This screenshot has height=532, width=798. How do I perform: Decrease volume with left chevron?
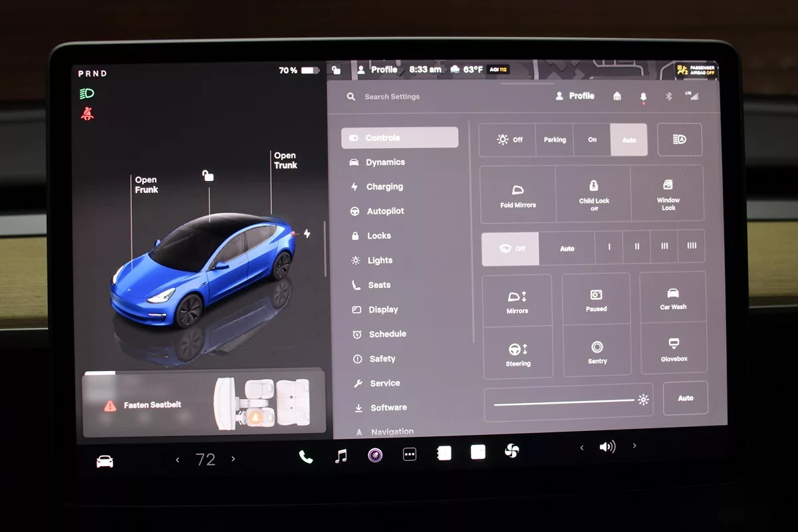[582, 448]
